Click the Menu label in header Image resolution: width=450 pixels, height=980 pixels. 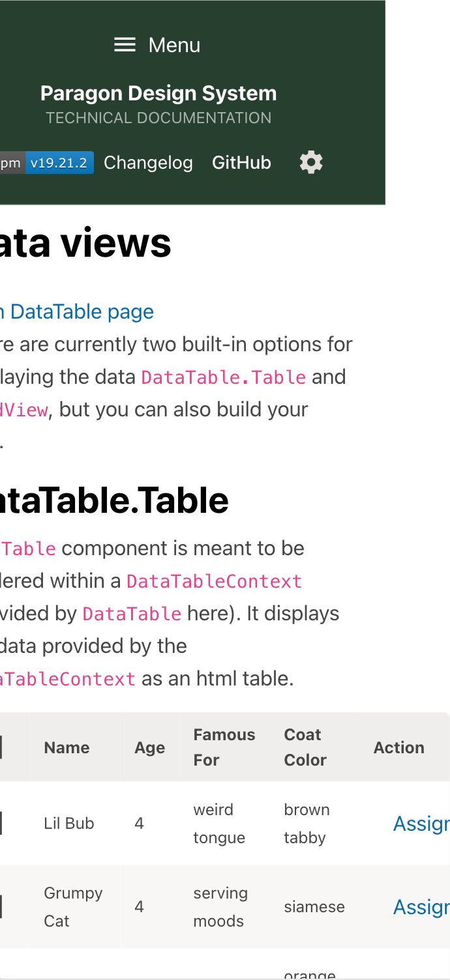pos(173,44)
